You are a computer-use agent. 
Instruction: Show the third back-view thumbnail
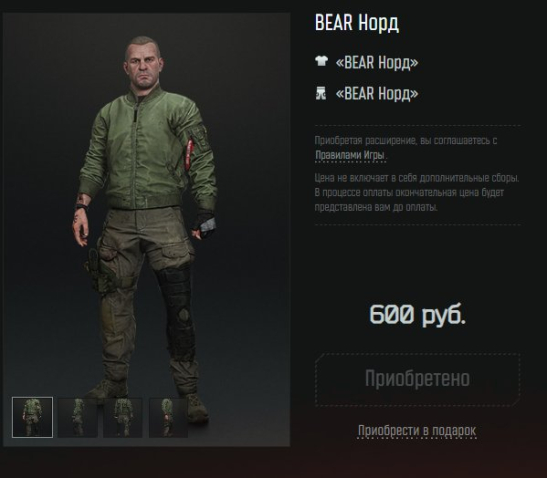coord(123,418)
